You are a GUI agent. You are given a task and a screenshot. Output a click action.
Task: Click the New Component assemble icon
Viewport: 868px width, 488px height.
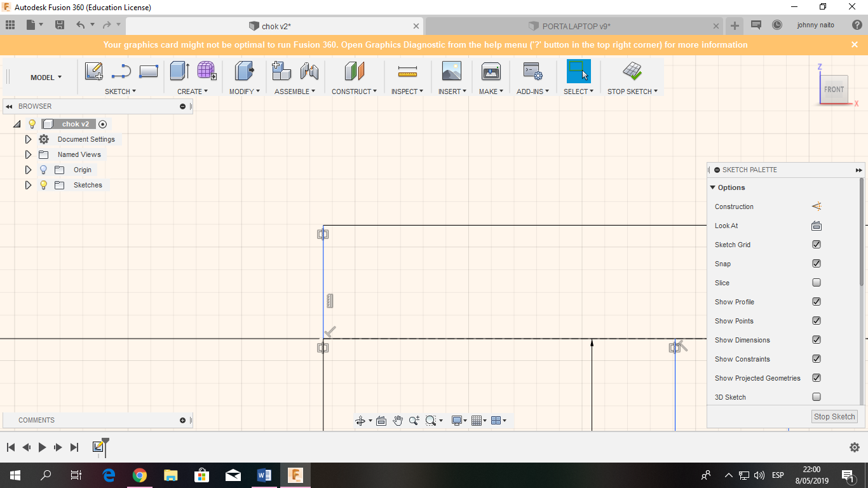tap(281, 71)
